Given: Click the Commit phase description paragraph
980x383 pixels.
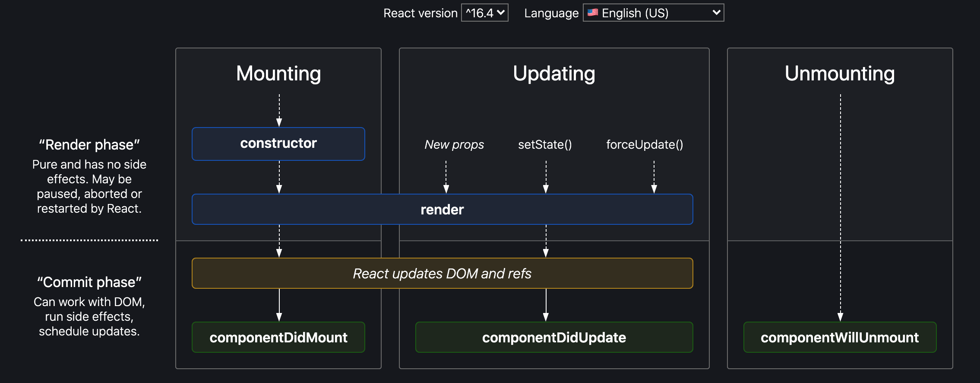Looking at the screenshot, I should 89,316.
